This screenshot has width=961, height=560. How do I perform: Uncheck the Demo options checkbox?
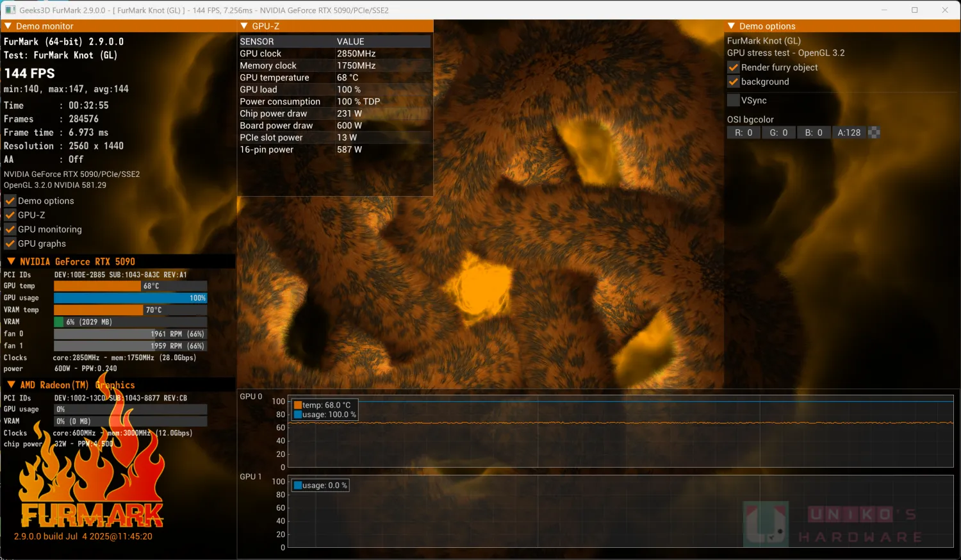click(x=10, y=201)
